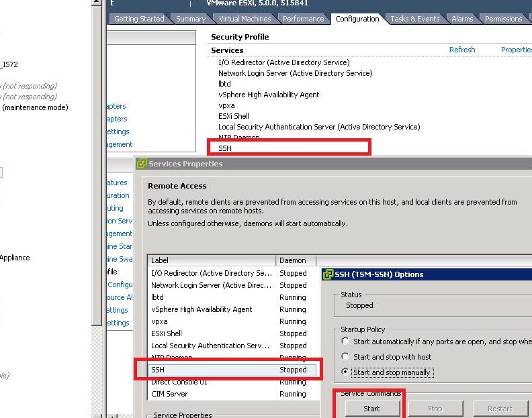Select the vpxa row in daemon table
This screenshot has width=532, height=418.
232,321
